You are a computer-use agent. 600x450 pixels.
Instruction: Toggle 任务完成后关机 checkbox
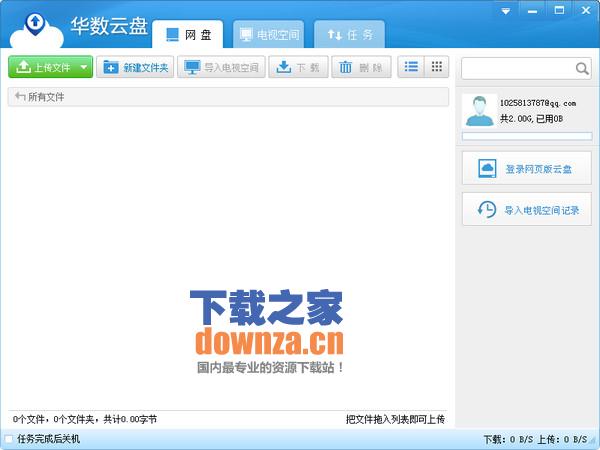pyautogui.click(x=8, y=439)
